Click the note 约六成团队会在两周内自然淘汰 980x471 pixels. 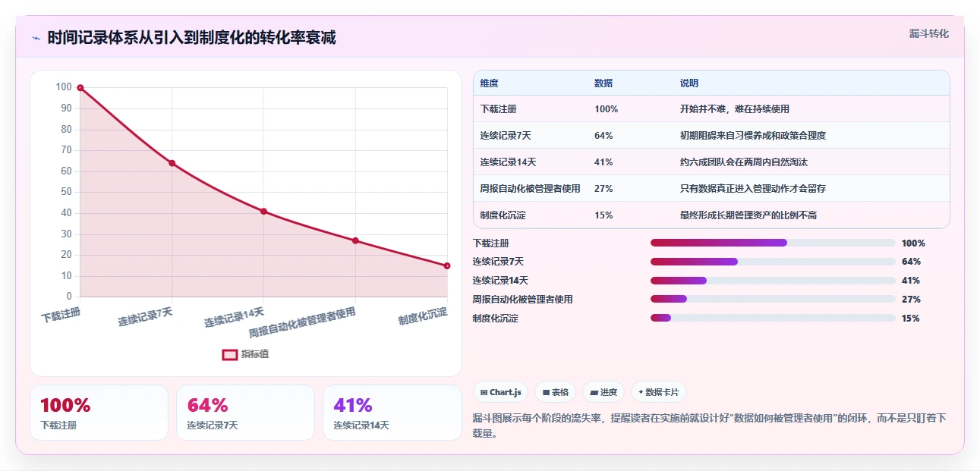[744, 162]
